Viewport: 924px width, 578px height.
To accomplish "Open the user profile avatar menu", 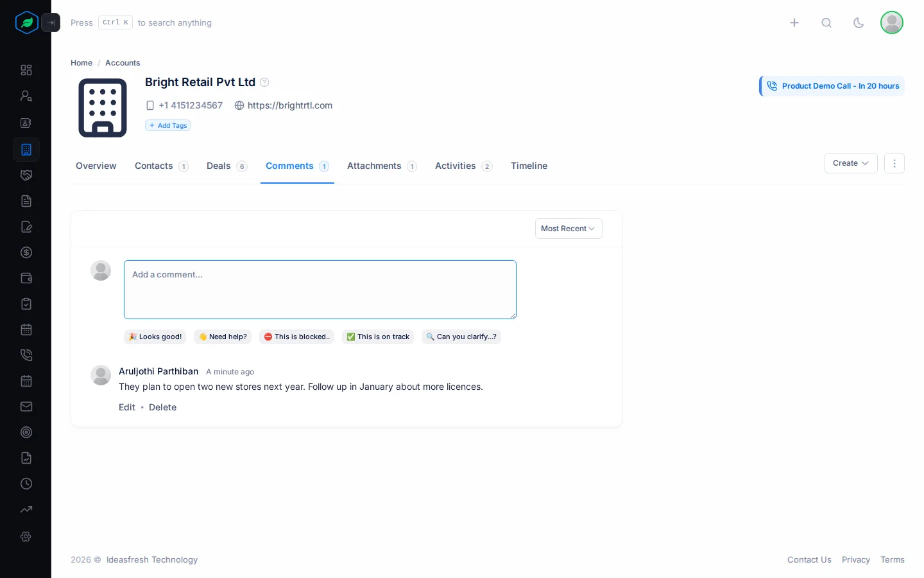I will click(x=892, y=22).
